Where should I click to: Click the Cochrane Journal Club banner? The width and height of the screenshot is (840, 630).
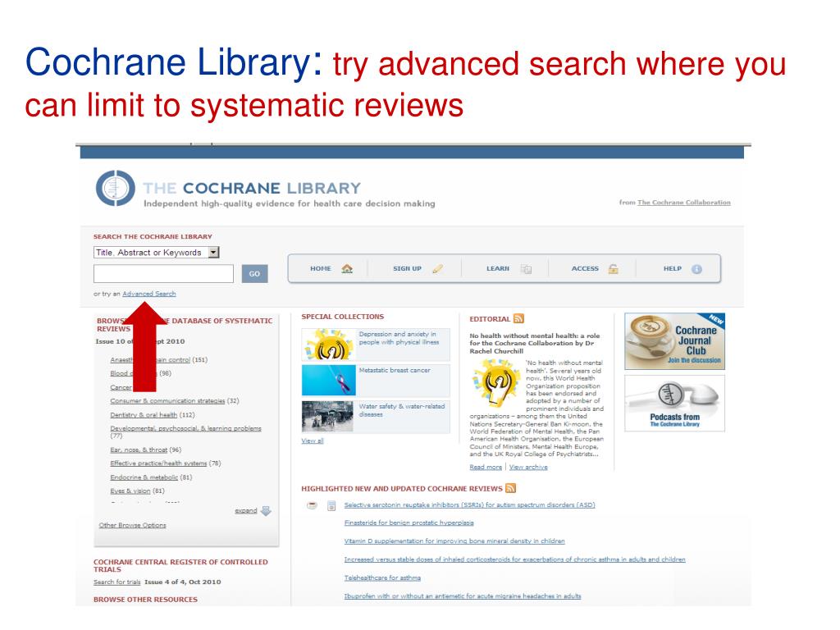(675, 342)
